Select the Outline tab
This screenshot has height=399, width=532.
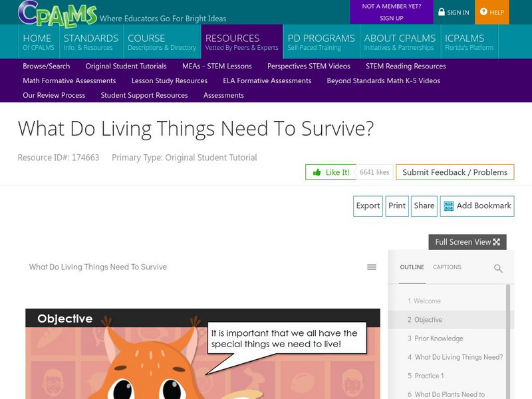pos(411,267)
